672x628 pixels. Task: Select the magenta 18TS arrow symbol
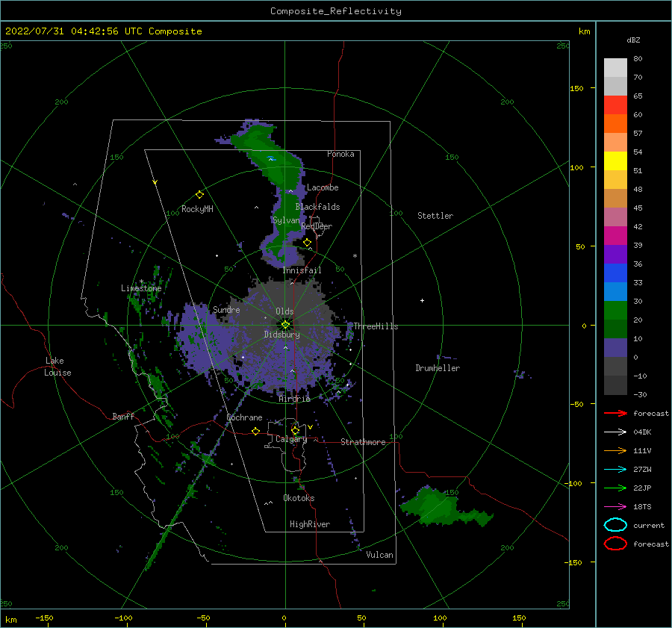(x=615, y=507)
